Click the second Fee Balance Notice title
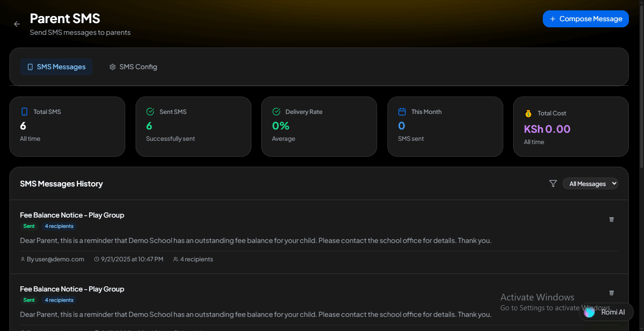644x331 pixels. (x=72, y=289)
